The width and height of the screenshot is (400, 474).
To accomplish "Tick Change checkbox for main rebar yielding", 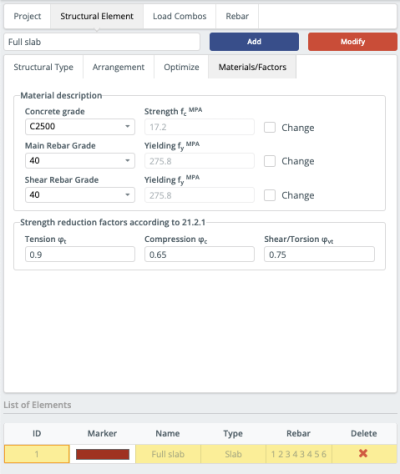I will [270, 161].
